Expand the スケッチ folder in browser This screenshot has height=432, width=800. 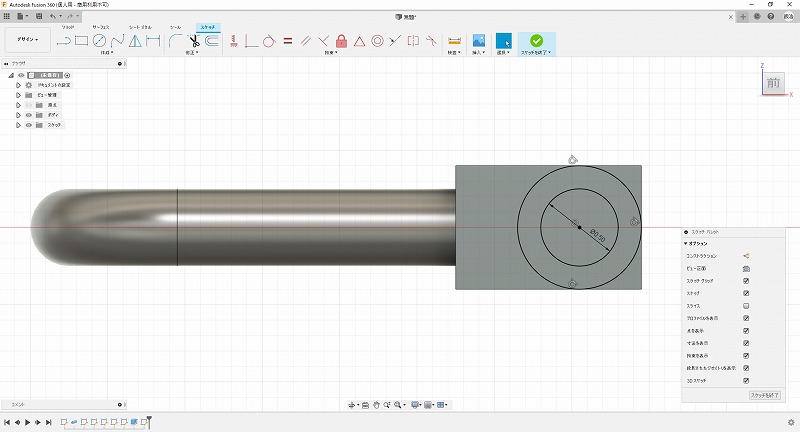(x=18, y=125)
